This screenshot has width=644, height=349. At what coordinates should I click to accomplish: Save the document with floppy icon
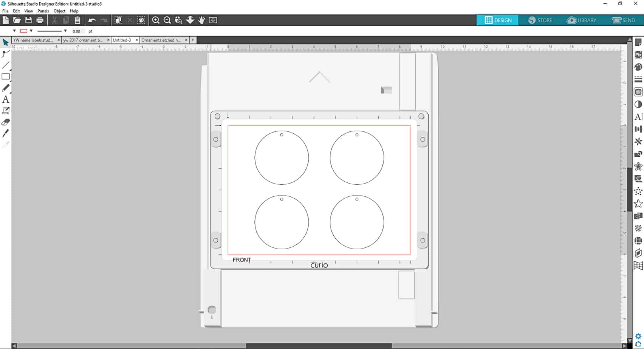coord(28,20)
